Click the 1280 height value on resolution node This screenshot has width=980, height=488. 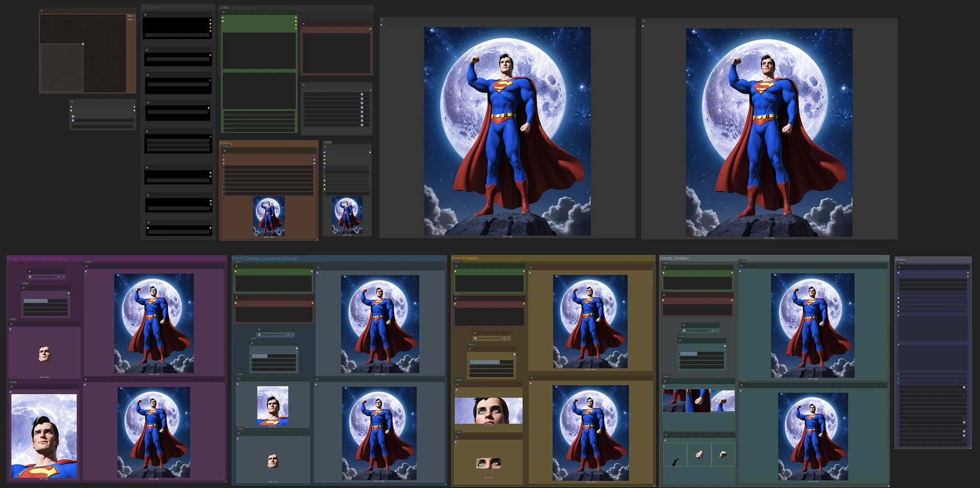(130, 20)
